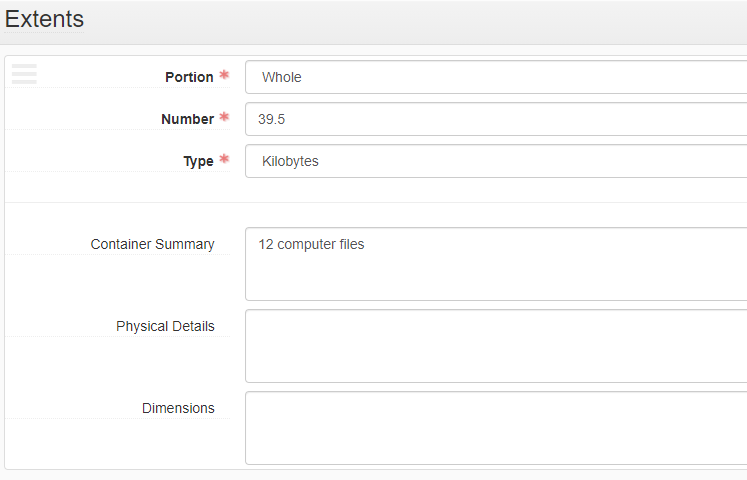Click the red asterisk beside Portion
The image size is (747, 480).
(224, 76)
